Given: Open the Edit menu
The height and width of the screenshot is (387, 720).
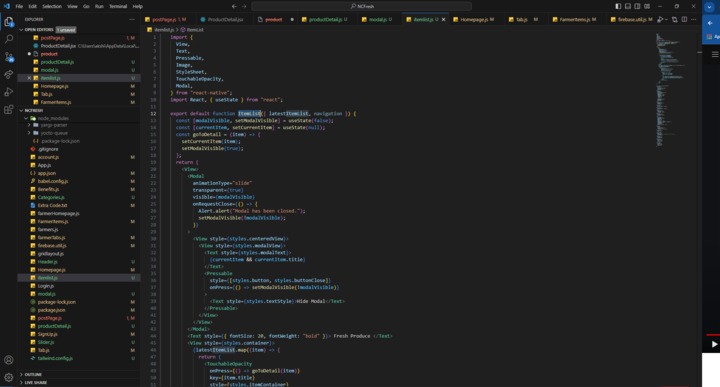Looking at the screenshot, I should click(33, 6).
